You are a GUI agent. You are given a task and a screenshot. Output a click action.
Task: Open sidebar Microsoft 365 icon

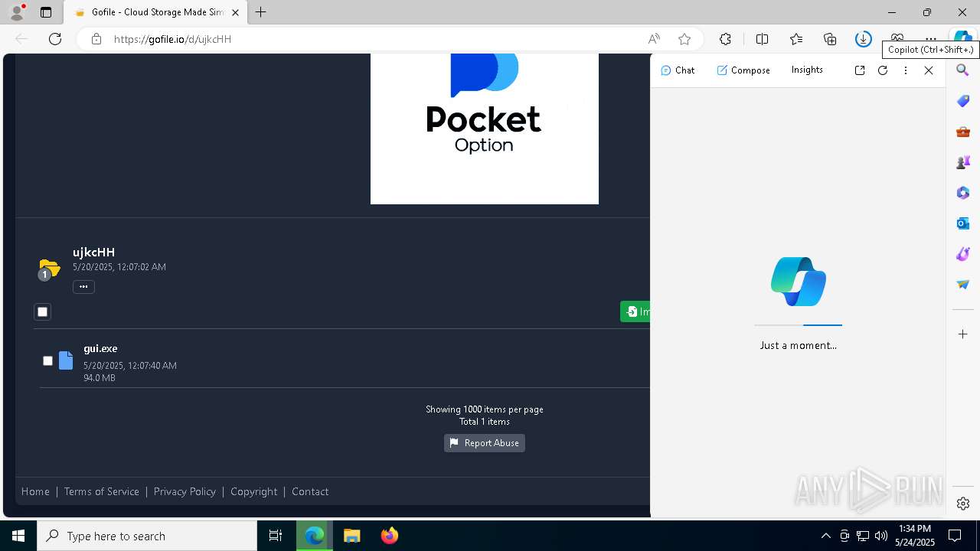963,193
